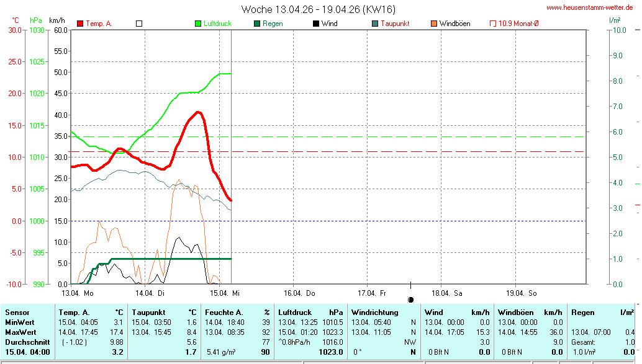642x364 pixels.
Task: Select the 16.04. Do date label
Action: [300, 293]
